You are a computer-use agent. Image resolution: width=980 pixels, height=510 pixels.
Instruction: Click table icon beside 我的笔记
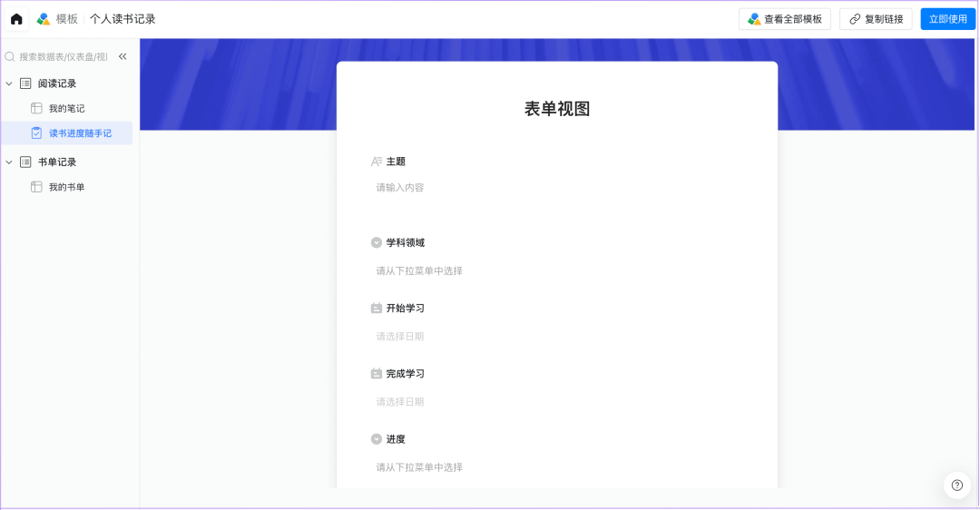(x=36, y=108)
